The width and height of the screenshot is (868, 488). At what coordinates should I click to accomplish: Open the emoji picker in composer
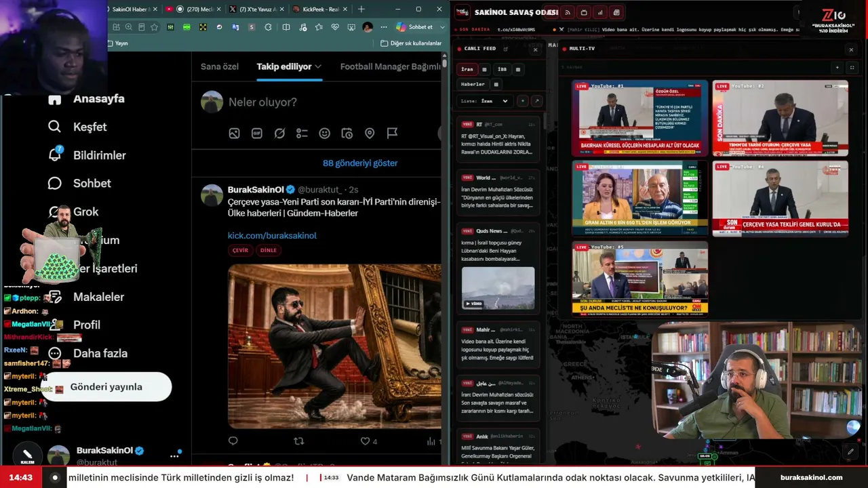click(x=325, y=134)
